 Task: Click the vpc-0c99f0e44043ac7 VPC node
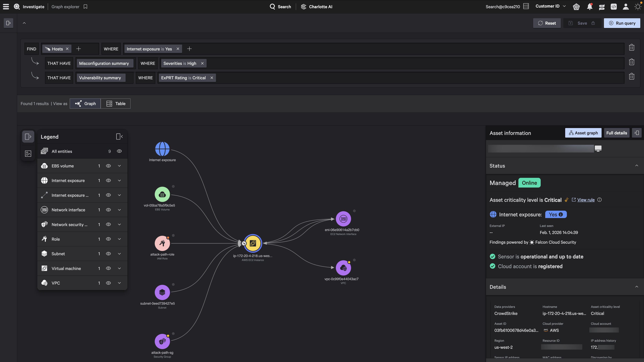343,268
